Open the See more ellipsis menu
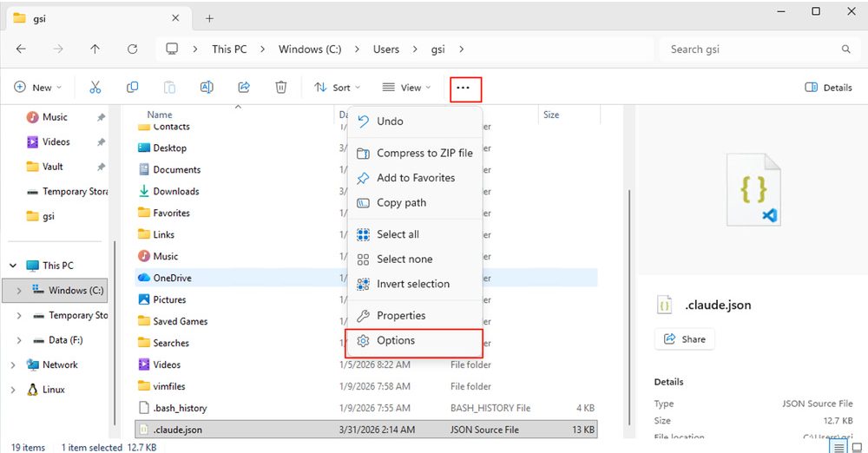 [x=464, y=88]
